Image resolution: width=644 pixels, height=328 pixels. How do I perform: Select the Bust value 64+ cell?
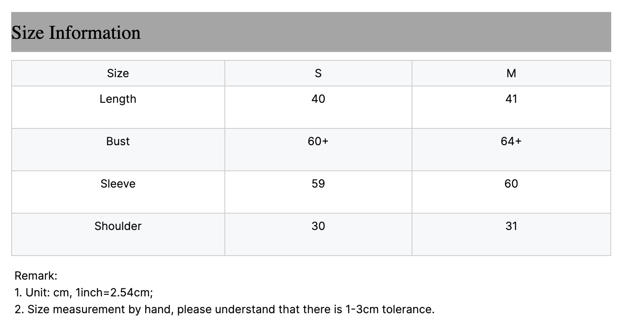coord(511,141)
